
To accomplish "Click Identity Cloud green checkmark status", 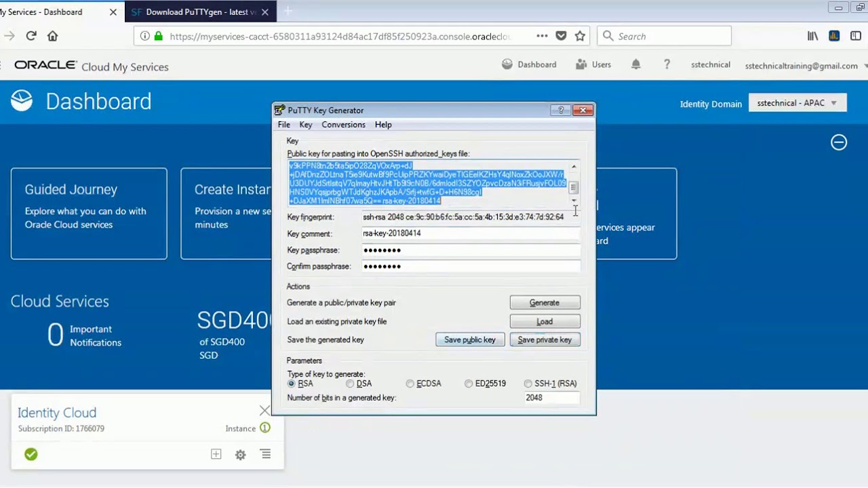I will [x=31, y=454].
